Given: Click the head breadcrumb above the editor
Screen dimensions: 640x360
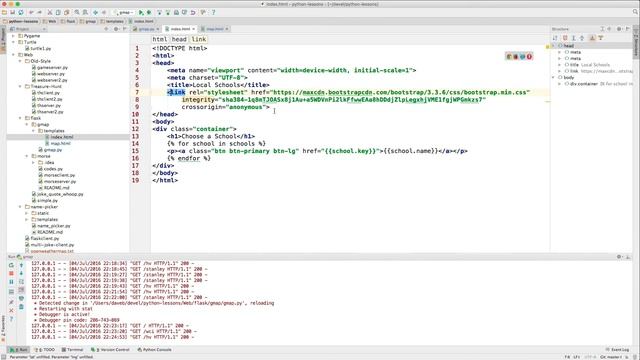Looking at the screenshot, I should click(x=179, y=39).
